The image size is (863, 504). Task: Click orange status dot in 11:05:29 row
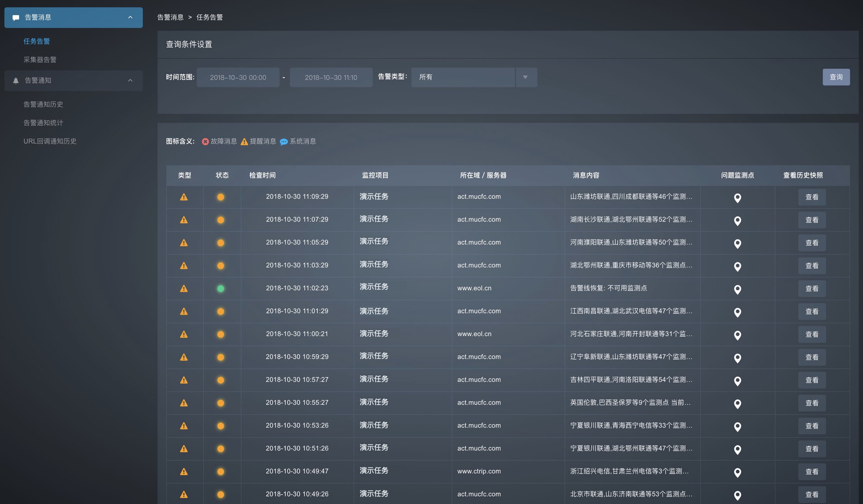click(221, 243)
